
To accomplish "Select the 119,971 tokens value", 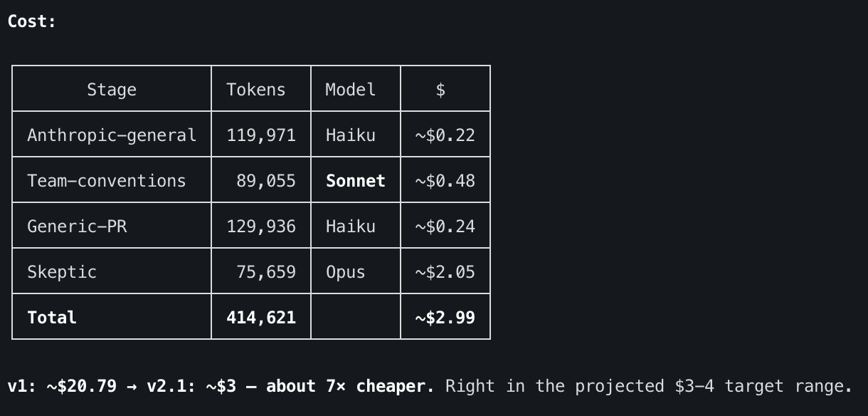I will click(x=261, y=135).
